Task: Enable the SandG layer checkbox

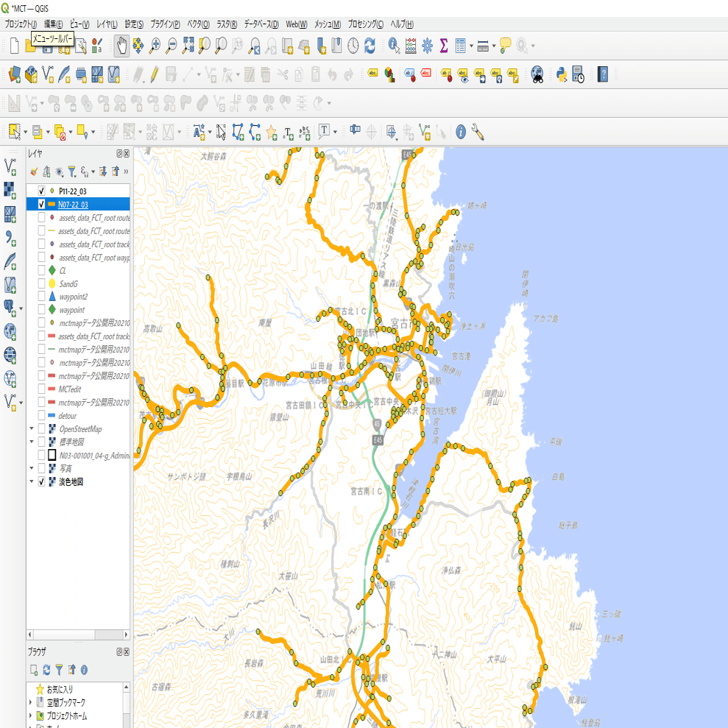Action: [x=41, y=283]
